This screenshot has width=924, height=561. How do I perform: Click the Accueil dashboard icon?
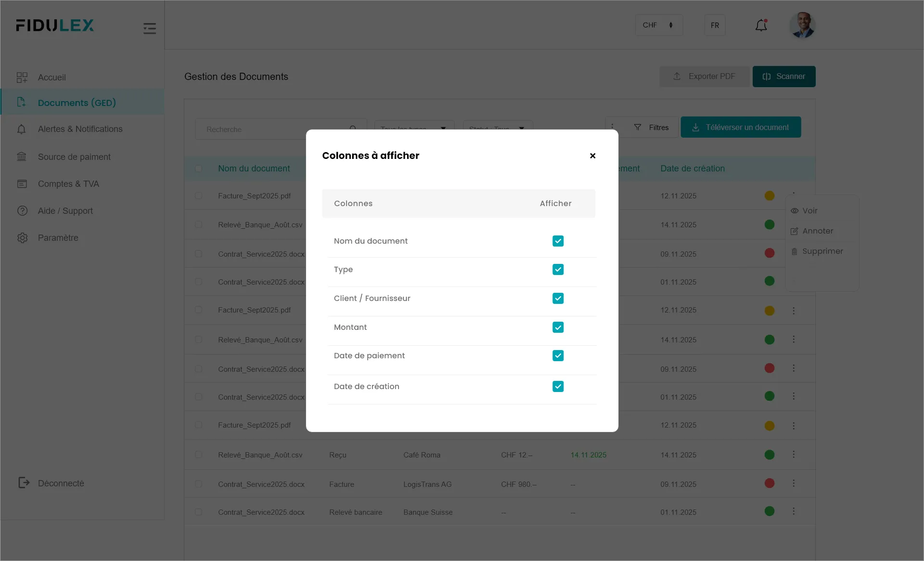pos(22,78)
